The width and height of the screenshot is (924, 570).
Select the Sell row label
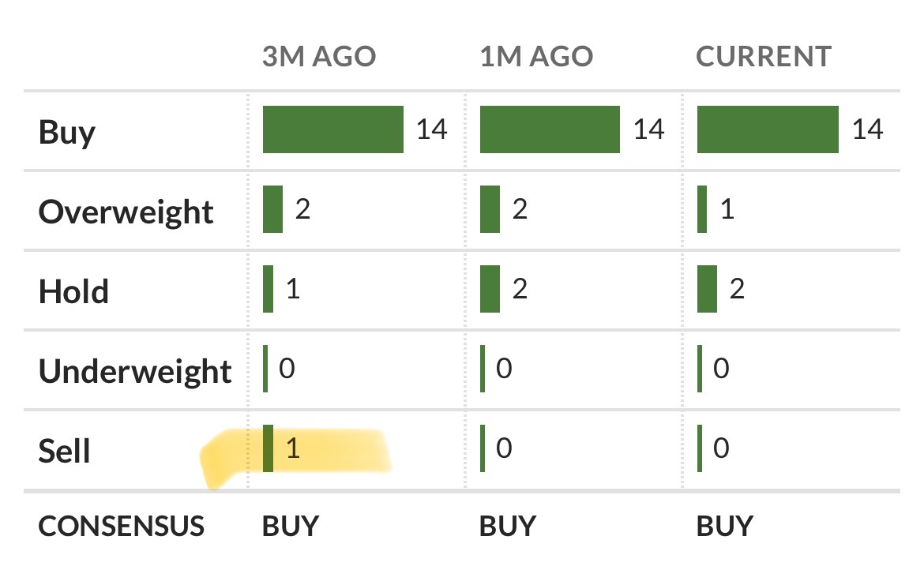pyautogui.click(x=65, y=451)
